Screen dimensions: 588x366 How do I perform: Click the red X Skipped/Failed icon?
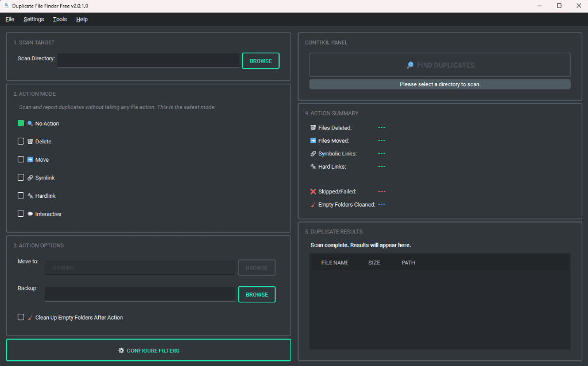pyautogui.click(x=313, y=192)
